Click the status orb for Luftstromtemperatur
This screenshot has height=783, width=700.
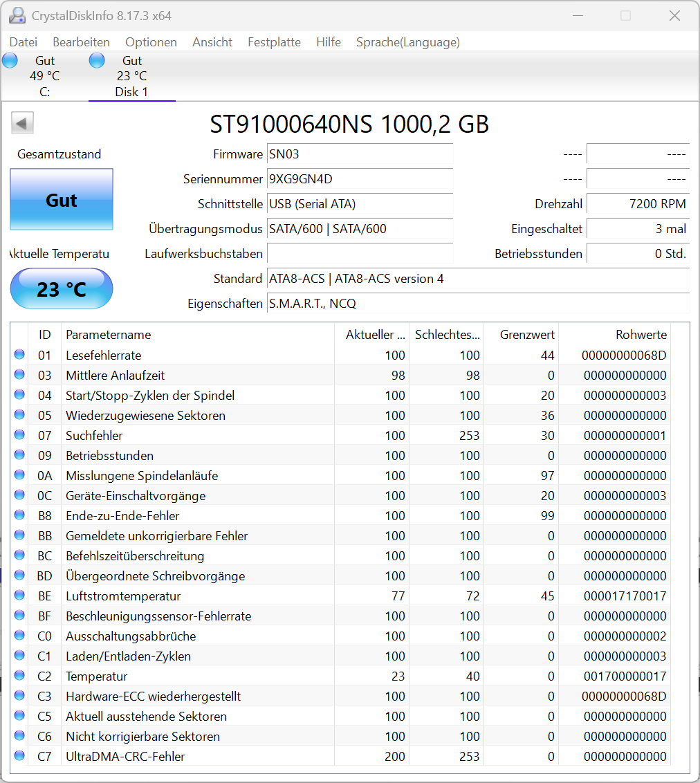tap(19, 596)
